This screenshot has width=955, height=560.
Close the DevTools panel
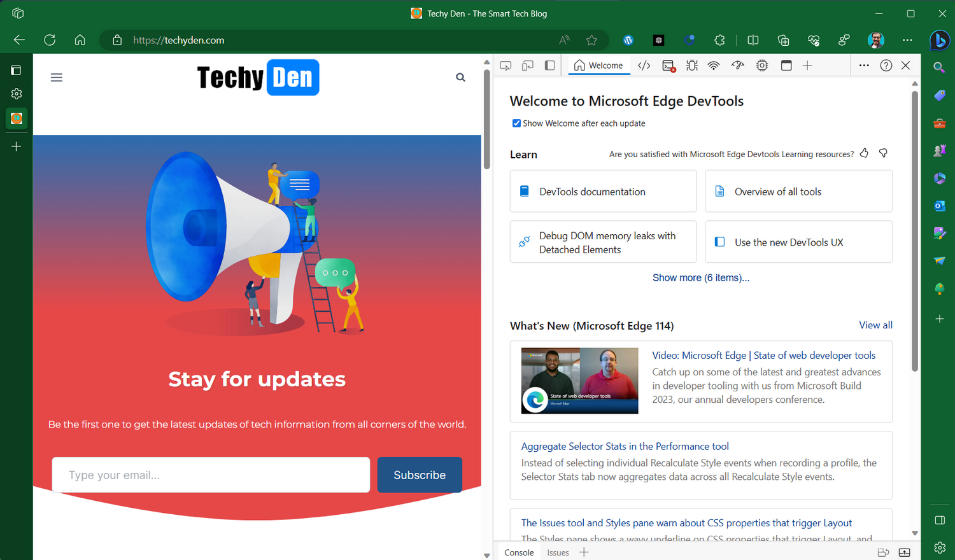point(906,66)
